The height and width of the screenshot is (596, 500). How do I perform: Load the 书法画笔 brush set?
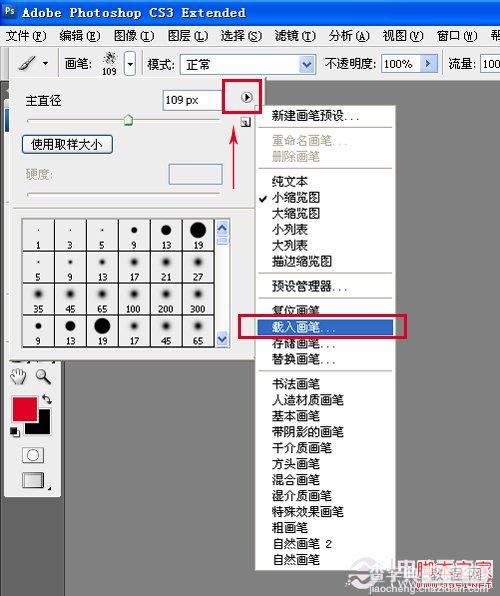point(296,384)
